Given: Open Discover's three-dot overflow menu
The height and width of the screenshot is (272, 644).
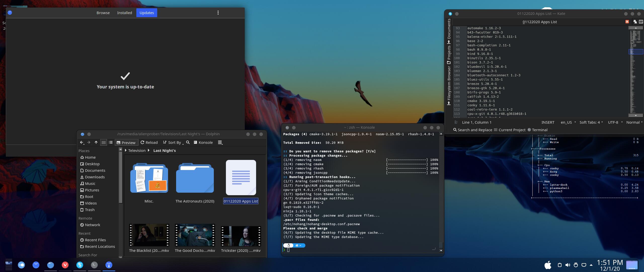Looking at the screenshot, I should tap(218, 13).
